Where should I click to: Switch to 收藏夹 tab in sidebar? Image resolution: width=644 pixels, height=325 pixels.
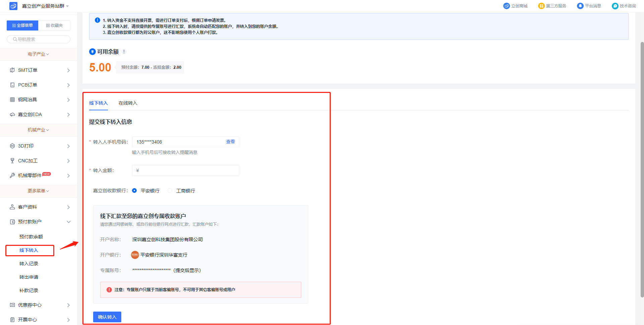click(54, 25)
